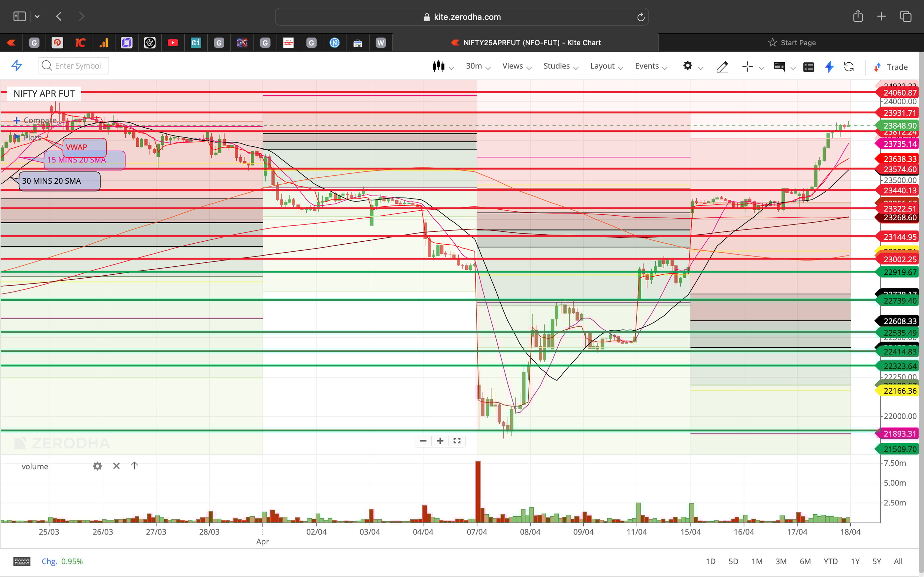924x577 pixels.
Task: Open the Events dropdown
Action: point(647,66)
